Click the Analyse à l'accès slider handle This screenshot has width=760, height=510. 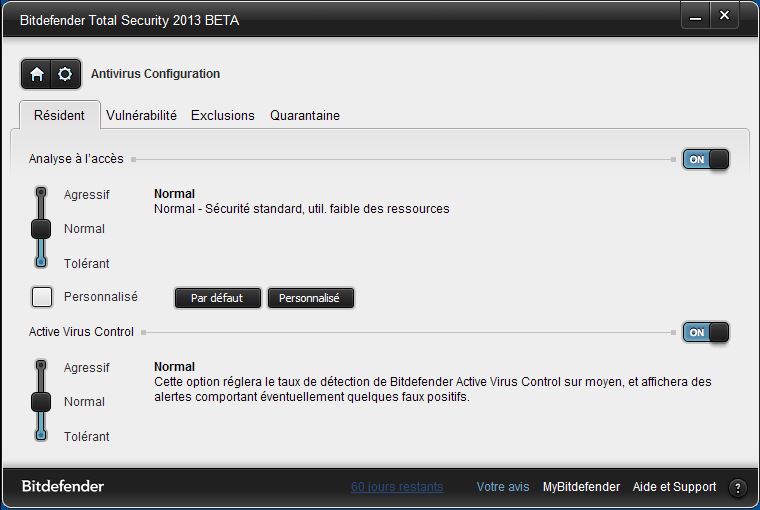click(41, 229)
